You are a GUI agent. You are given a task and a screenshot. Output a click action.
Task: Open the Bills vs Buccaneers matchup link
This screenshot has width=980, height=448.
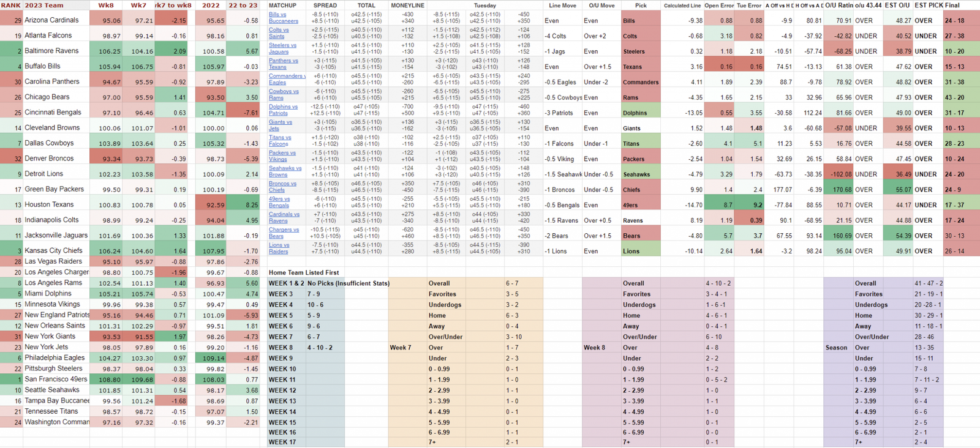coord(283,17)
